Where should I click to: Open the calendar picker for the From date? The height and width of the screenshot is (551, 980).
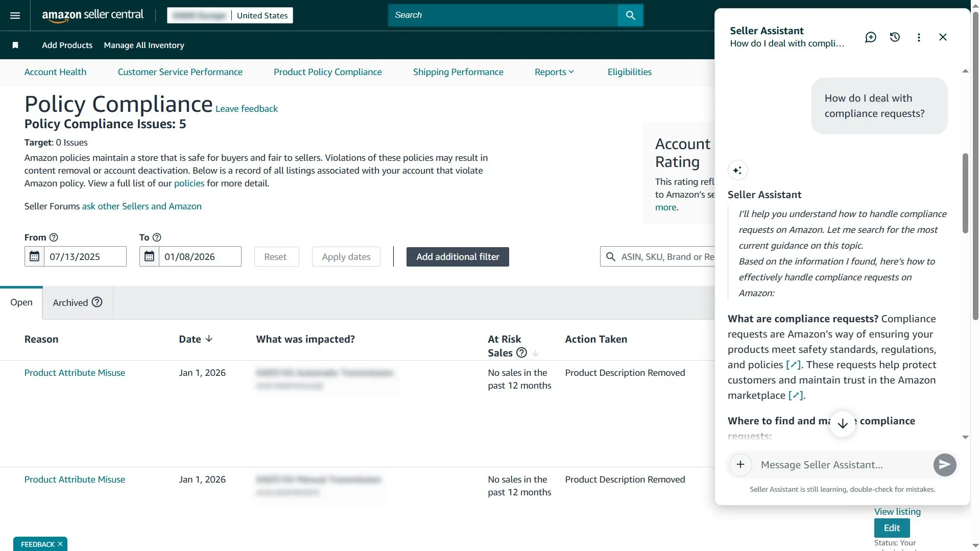coord(34,256)
